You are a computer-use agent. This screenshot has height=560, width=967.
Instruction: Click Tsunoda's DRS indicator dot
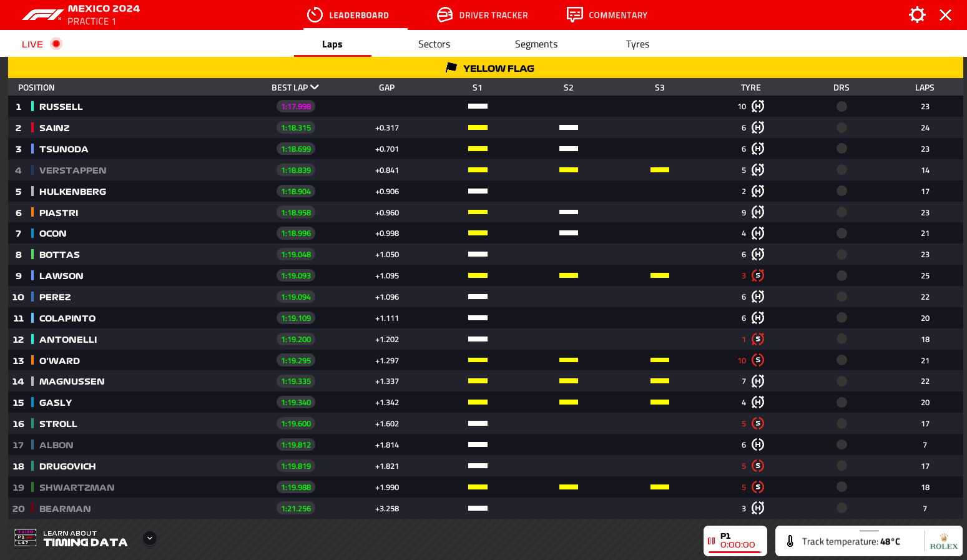tap(842, 149)
